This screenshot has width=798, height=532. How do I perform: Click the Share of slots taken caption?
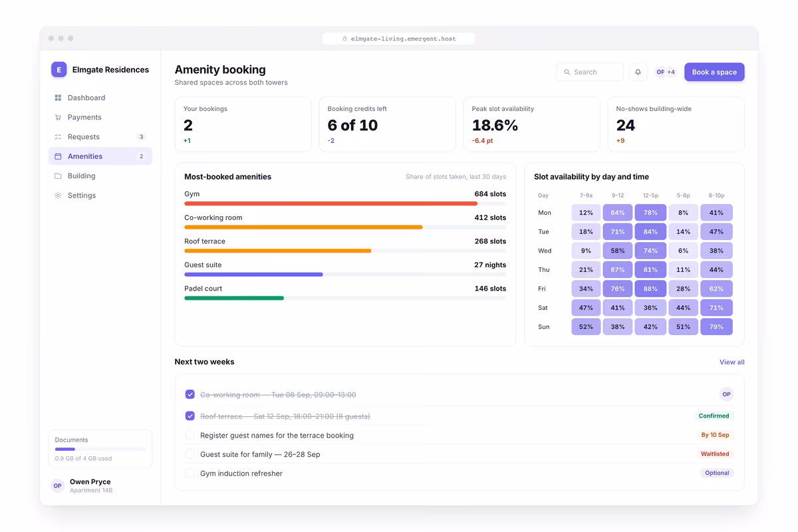click(456, 177)
